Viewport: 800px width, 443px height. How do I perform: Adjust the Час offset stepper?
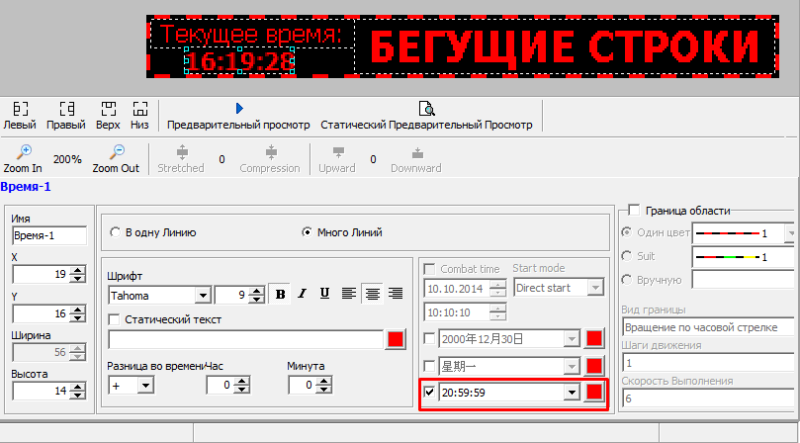click(242, 385)
